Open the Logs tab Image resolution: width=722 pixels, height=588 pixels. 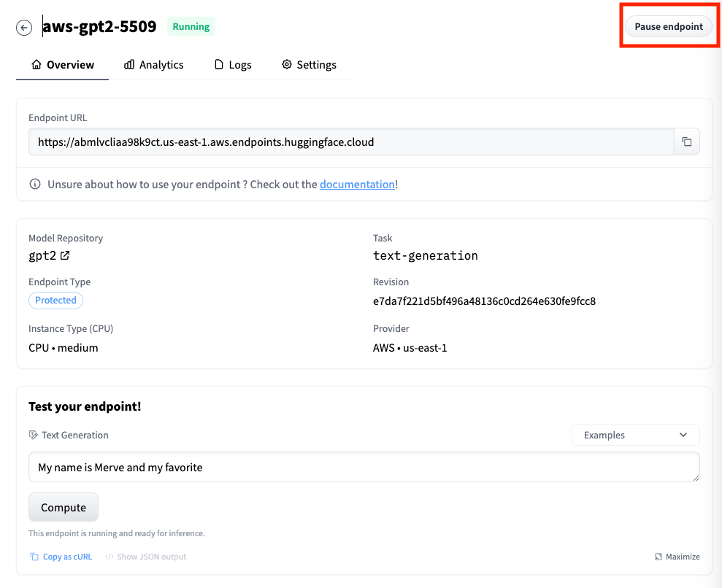pyautogui.click(x=233, y=65)
